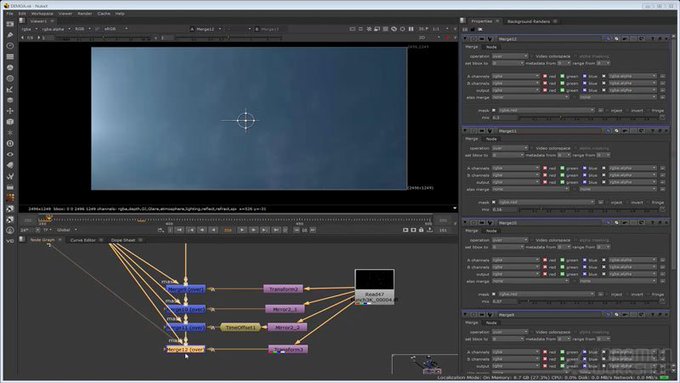Open the 3D nodes cube icon

[10, 121]
